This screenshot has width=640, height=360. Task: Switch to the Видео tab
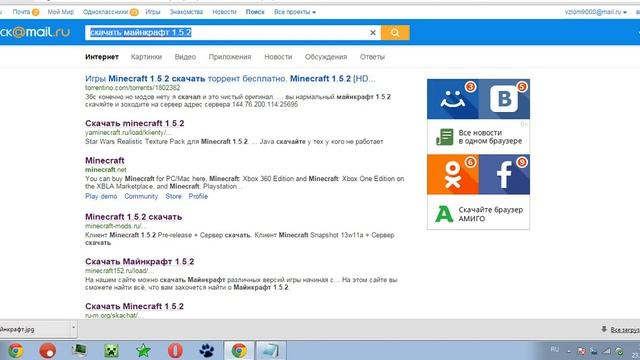pyautogui.click(x=185, y=57)
